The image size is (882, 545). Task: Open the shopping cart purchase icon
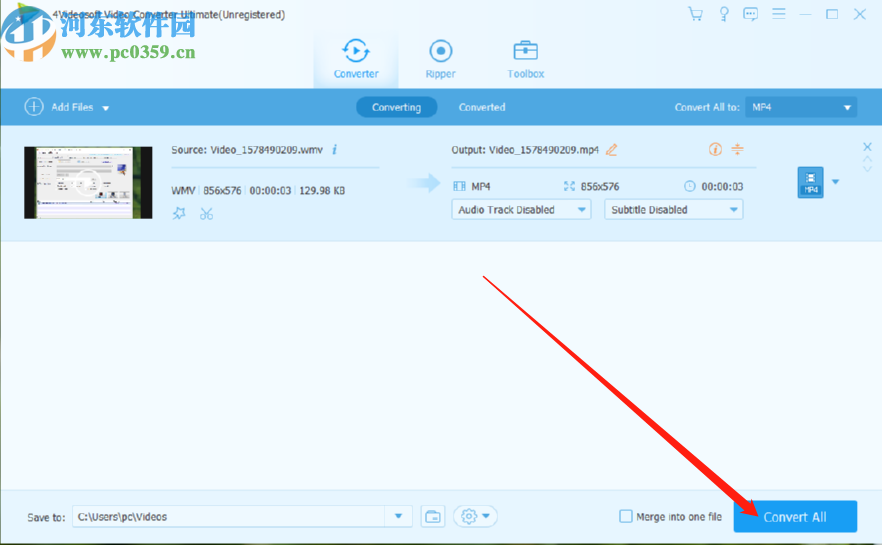696,14
